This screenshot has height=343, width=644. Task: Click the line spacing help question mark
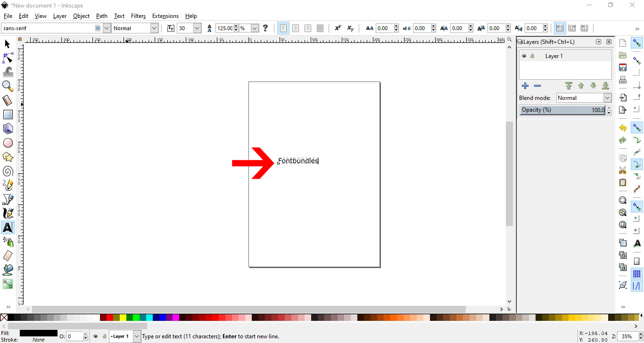point(265,28)
